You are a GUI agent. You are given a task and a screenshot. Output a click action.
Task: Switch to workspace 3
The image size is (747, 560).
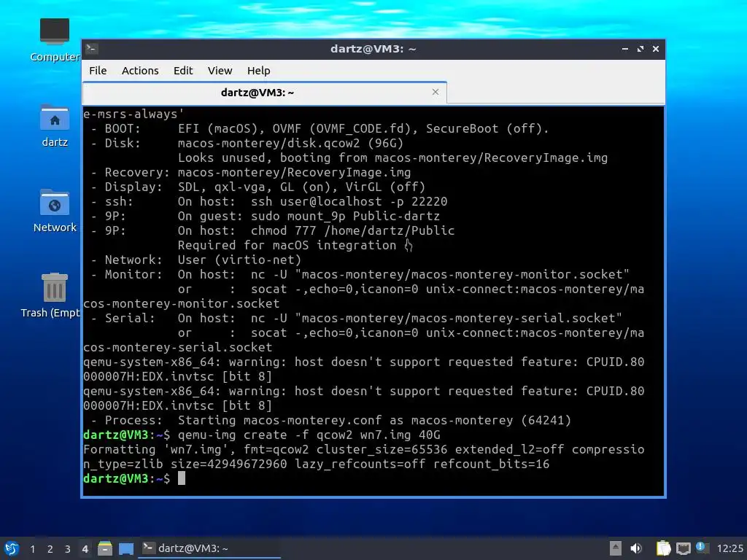67,549
